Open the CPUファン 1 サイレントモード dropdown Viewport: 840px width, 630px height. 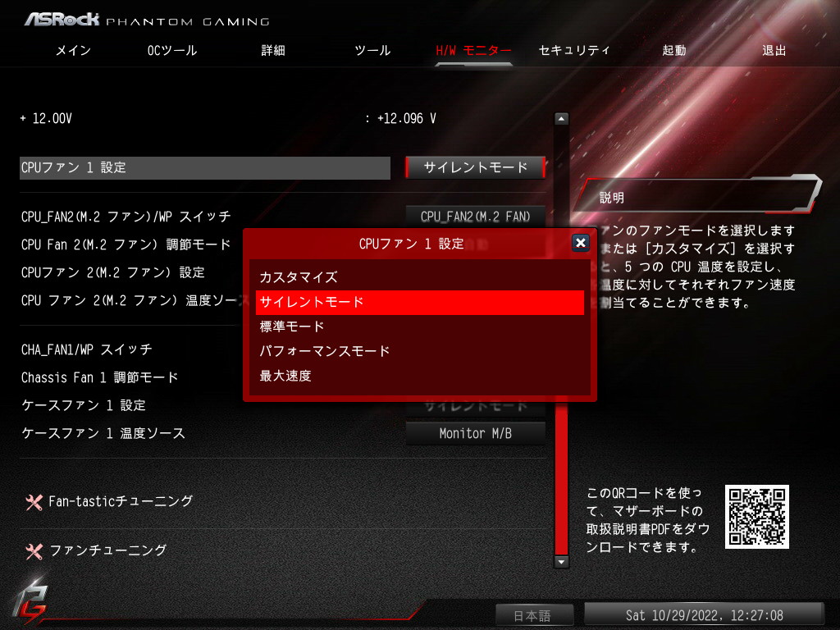tap(475, 167)
